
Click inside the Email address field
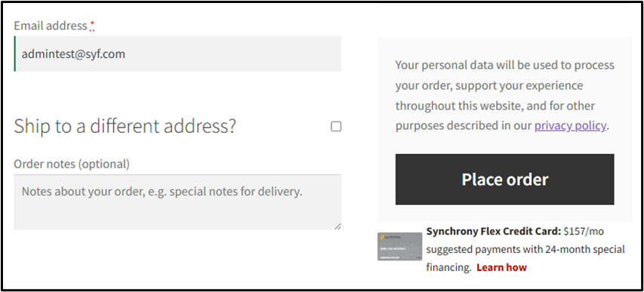178,54
